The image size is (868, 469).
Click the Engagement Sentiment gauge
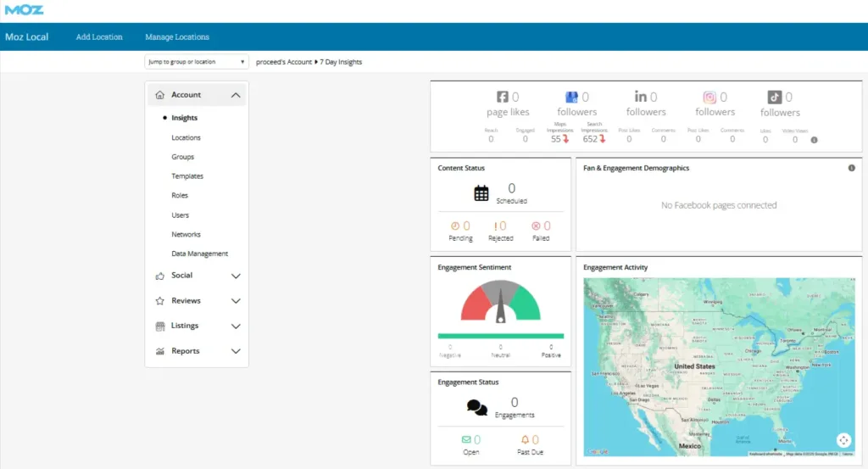click(500, 301)
